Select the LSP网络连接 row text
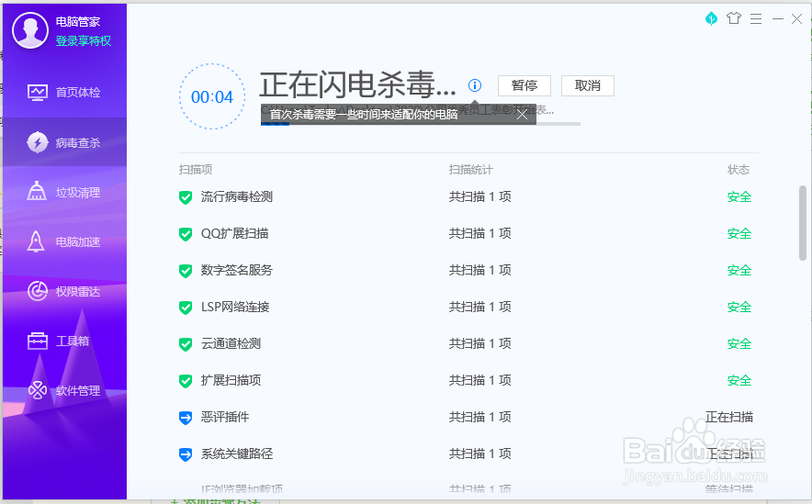This screenshot has width=812, height=504. 235,307
